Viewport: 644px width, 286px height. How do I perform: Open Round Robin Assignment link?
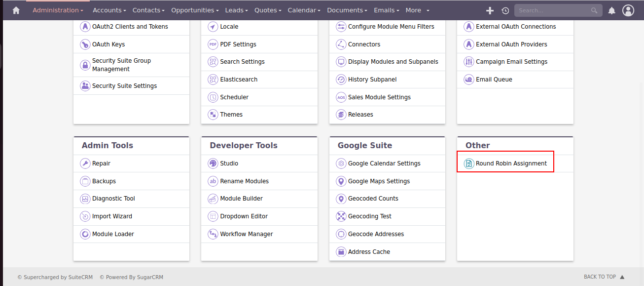pyautogui.click(x=511, y=163)
